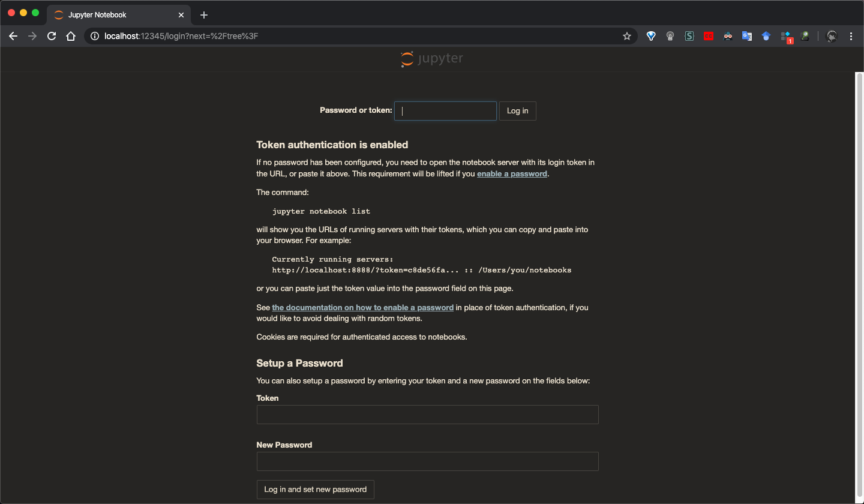Screen dimensions: 864x504
Task: Open the owl-face glasses extension
Action: 728,36
